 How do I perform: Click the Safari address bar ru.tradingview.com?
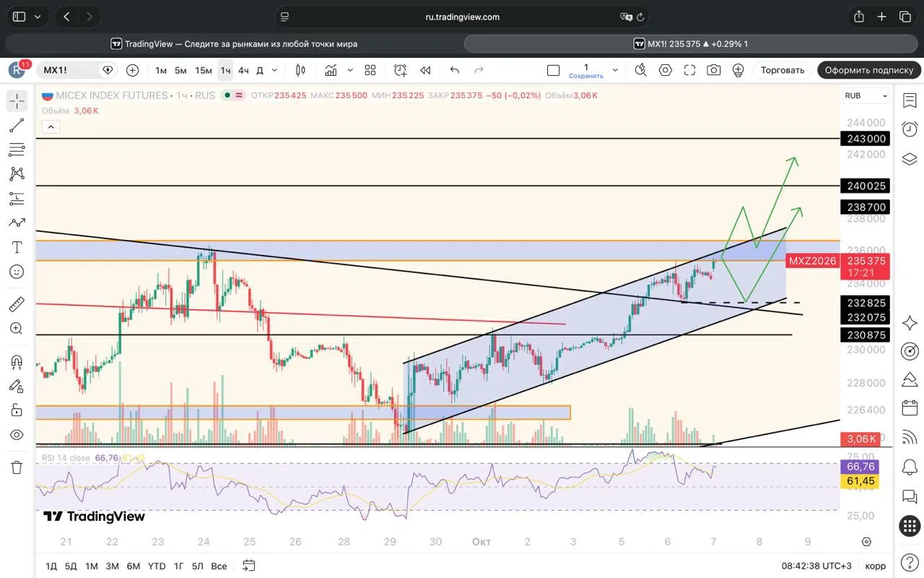(462, 17)
